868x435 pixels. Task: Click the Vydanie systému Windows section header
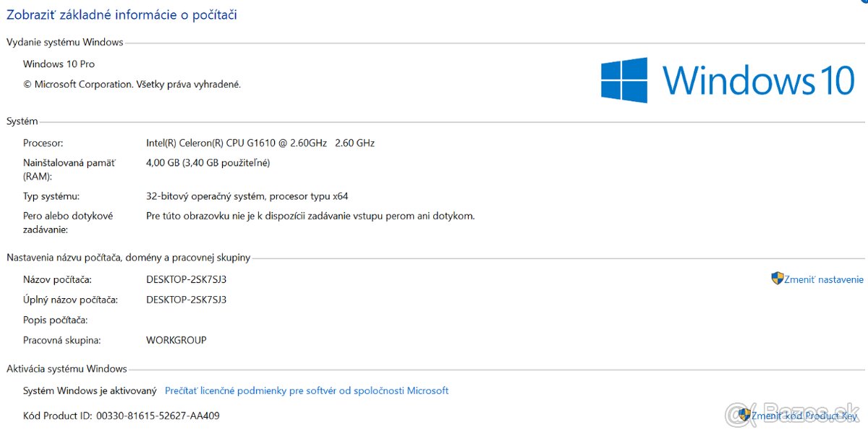pos(65,42)
